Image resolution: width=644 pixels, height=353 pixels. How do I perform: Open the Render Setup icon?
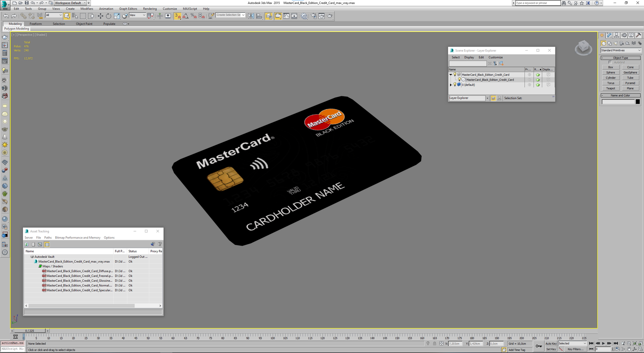pos(314,16)
